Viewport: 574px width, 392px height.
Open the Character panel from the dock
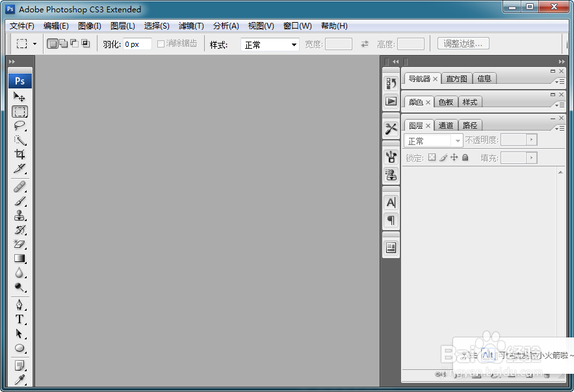pyautogui.click(x=391, y=202)
